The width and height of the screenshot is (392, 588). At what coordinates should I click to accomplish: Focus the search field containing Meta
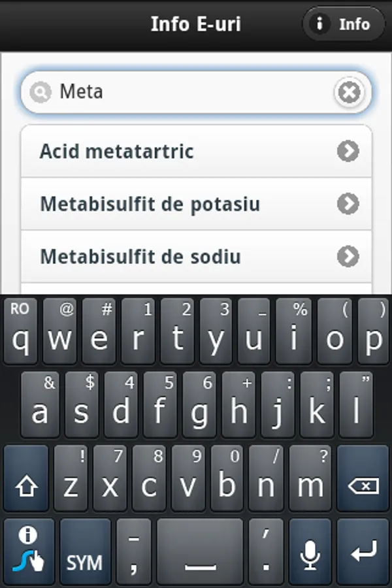point(189,92)
